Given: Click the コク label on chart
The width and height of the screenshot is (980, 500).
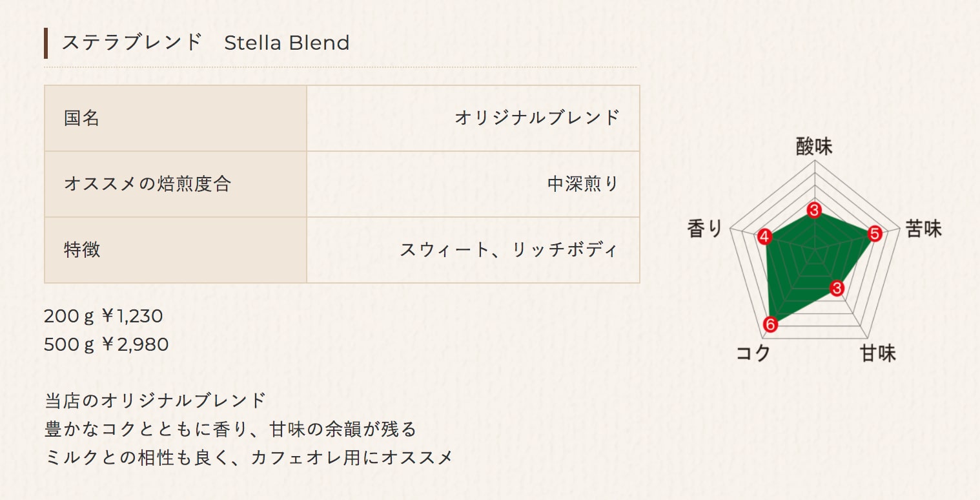Looking at the screenshot, I should coord(753,353).
